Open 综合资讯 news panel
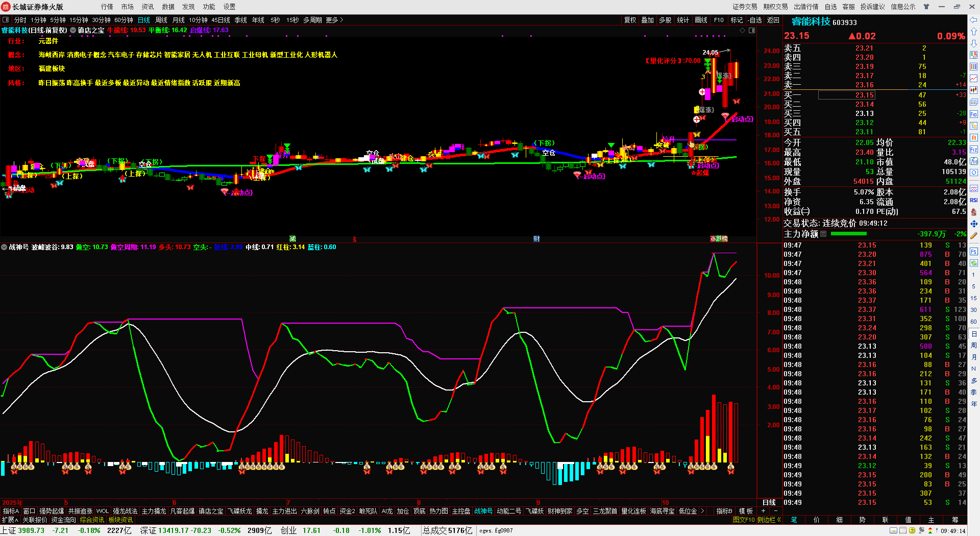Screen dimensions: 980x536 click(x=92, y=520)
